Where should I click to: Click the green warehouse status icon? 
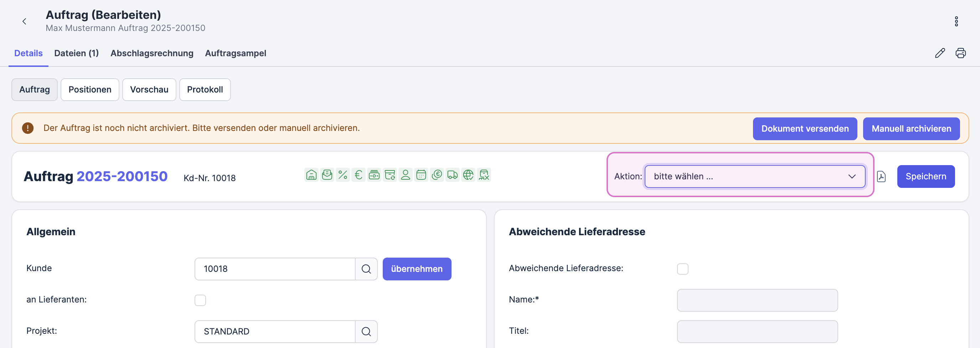pyautogui.click(x=311, y=175)
